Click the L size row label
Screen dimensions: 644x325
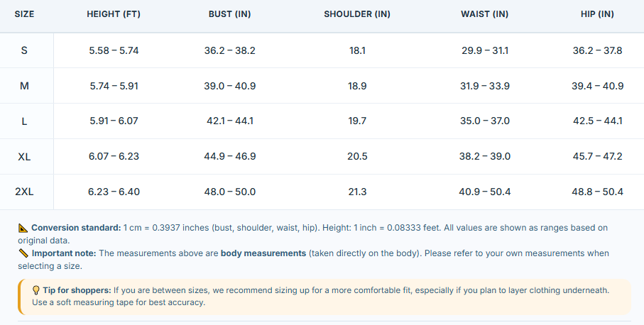24,121
